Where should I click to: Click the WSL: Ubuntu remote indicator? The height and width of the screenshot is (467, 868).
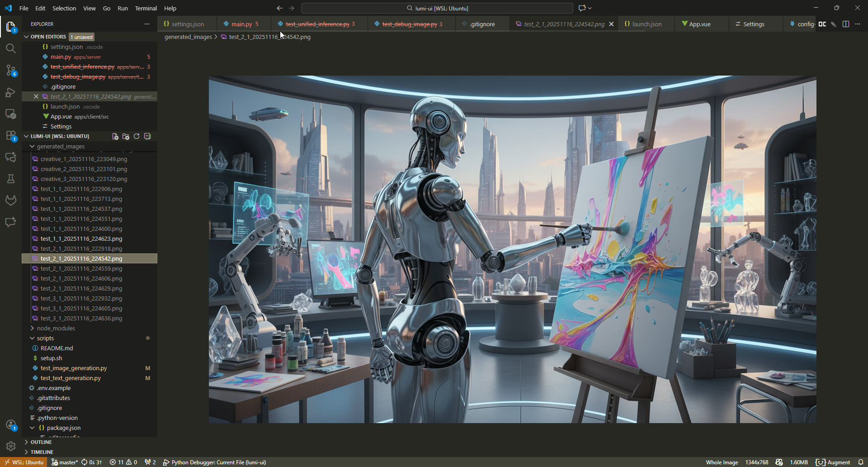(24, 462)
